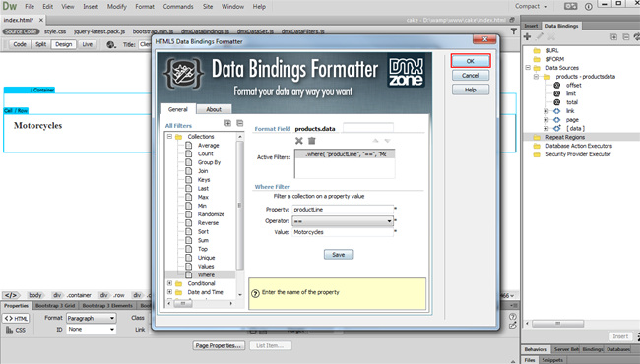The height and width of the screenshot is (364, 640).
Task: Collapse all filters icon beside All Filters
Action: pyautogui.click(x=239, y=123)
